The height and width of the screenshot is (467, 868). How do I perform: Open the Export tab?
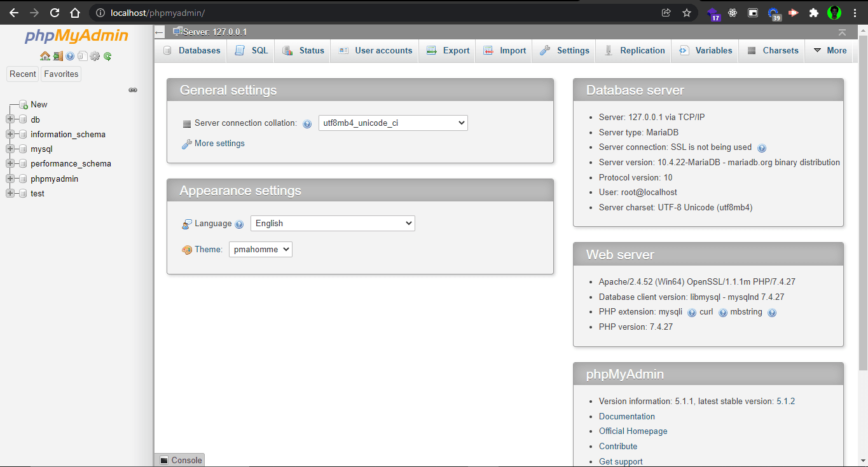(448, 51)
